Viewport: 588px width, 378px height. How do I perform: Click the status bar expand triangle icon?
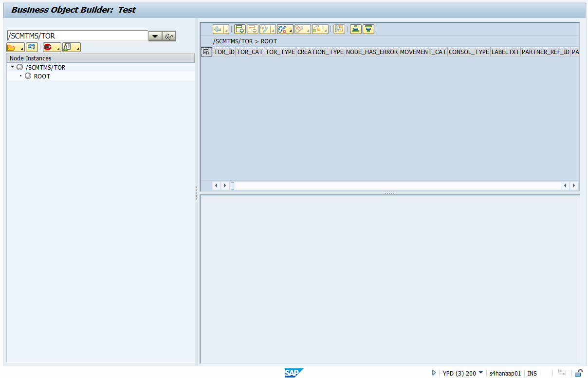tap(434, 373)
